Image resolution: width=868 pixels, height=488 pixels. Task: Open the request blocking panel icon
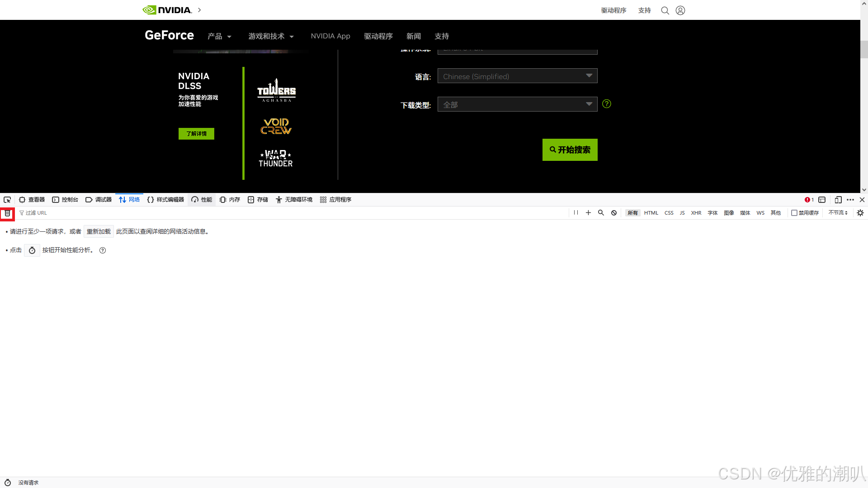(614, 213)
